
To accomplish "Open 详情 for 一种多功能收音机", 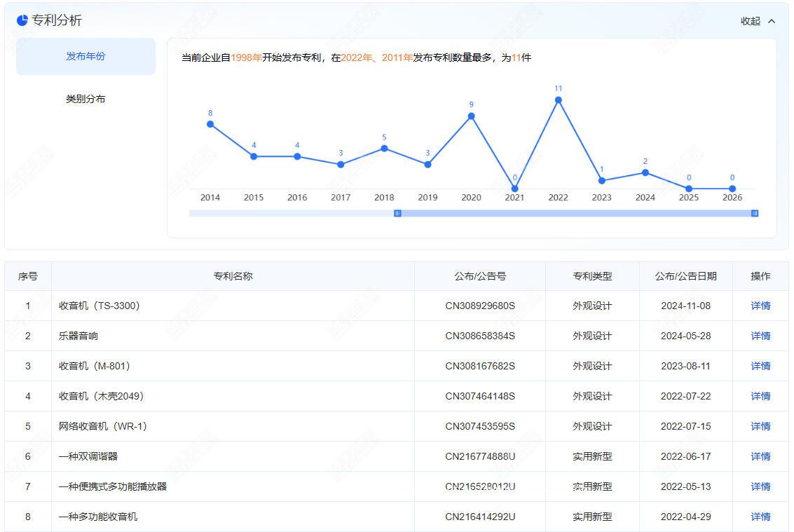I will [x=760, y=517].
